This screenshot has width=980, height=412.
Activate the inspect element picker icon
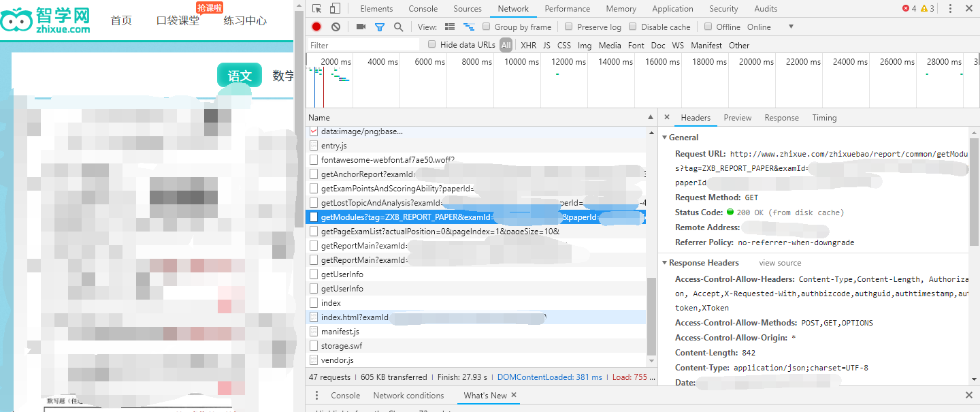tap(317, 9)
